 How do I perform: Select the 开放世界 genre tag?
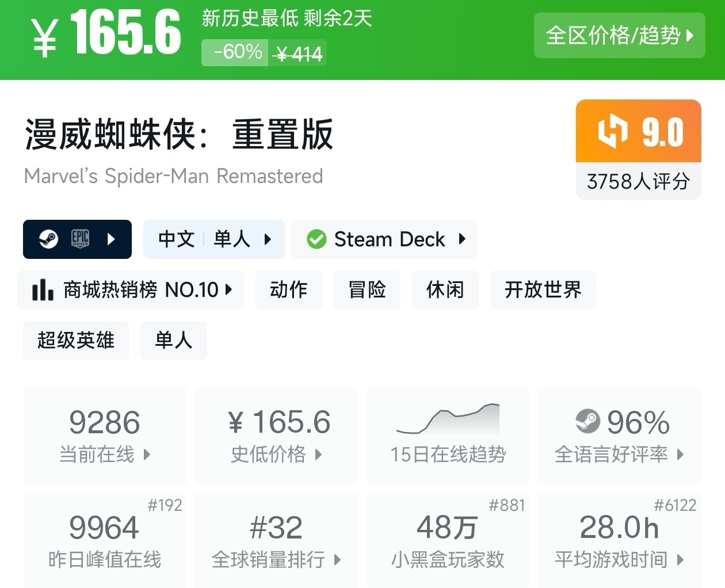(543, 290)
